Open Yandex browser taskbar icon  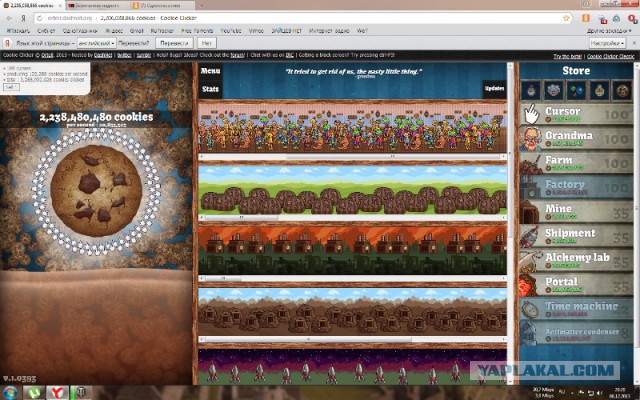(x=57, y=393)
